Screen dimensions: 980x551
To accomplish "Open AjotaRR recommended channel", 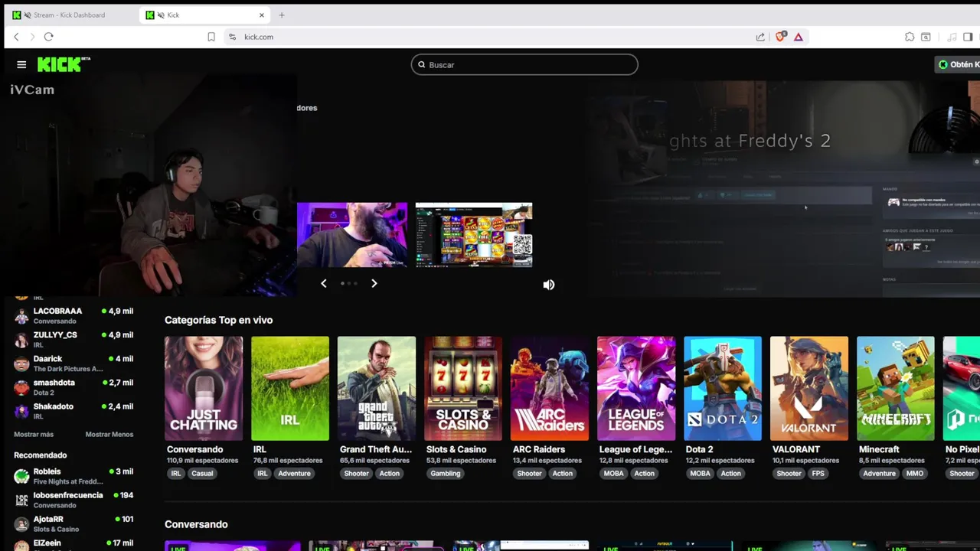I will pos(73,523).
